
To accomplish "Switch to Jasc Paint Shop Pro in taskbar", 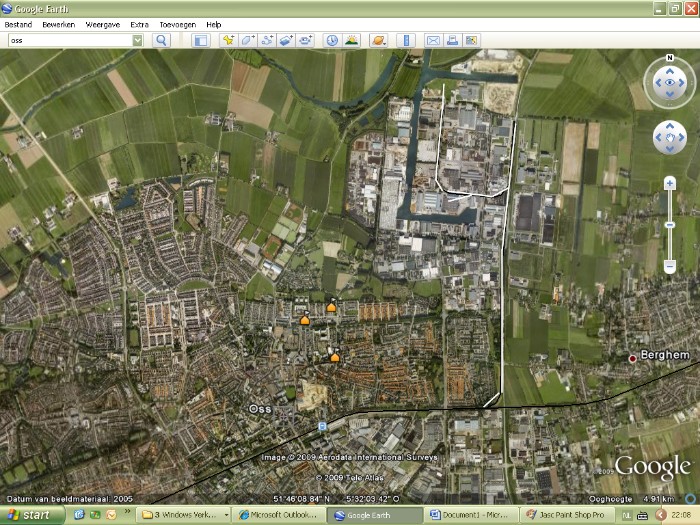I will coord(562,515).
